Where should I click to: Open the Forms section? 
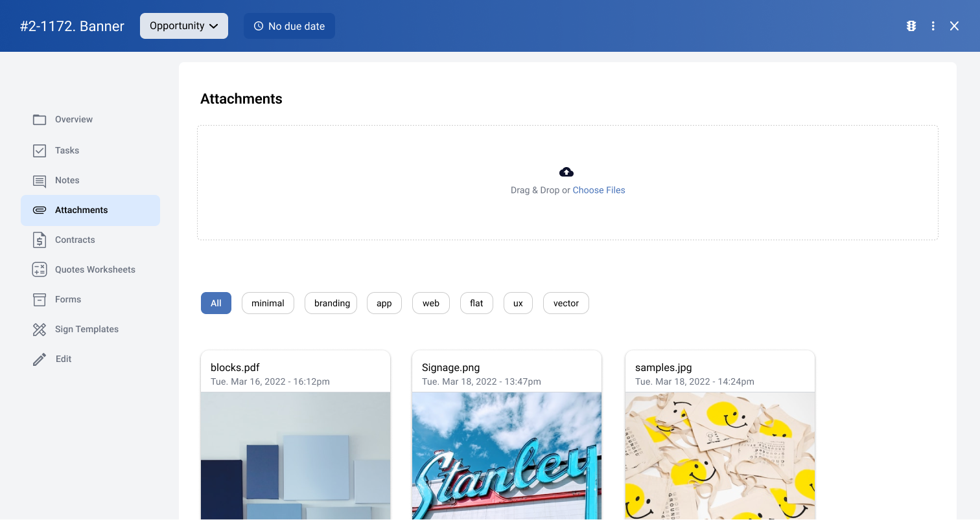(68, 299)
